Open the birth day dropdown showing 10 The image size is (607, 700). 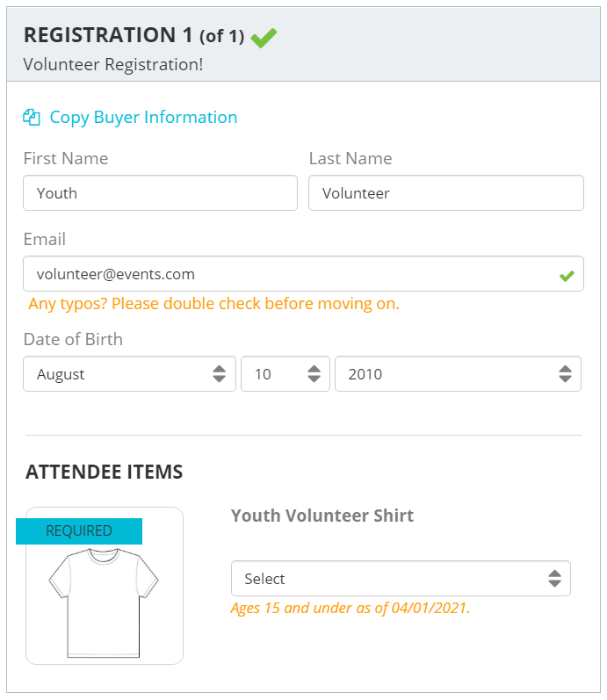point(285,374)
